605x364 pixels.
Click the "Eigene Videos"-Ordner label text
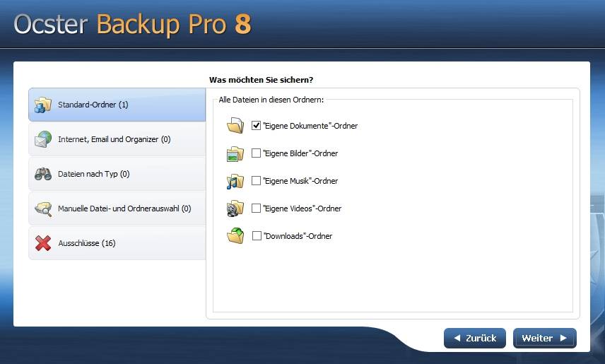click(x=302, y=209)
